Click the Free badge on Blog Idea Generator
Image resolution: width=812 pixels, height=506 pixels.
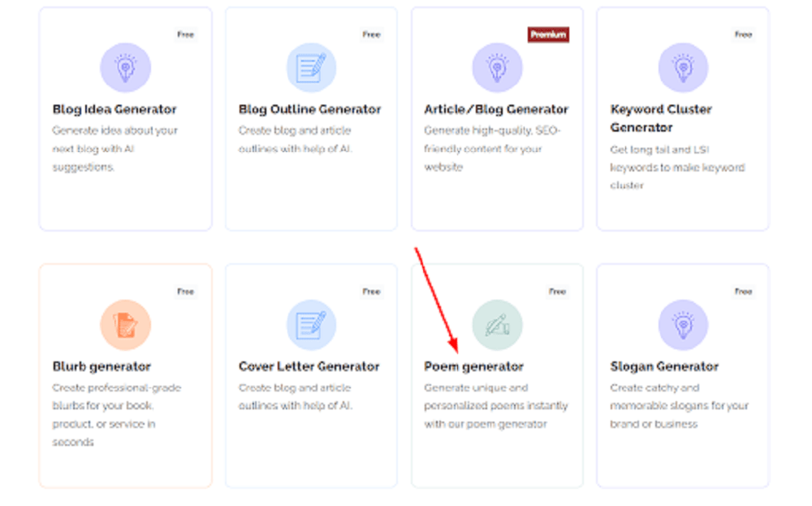(186, 35)
